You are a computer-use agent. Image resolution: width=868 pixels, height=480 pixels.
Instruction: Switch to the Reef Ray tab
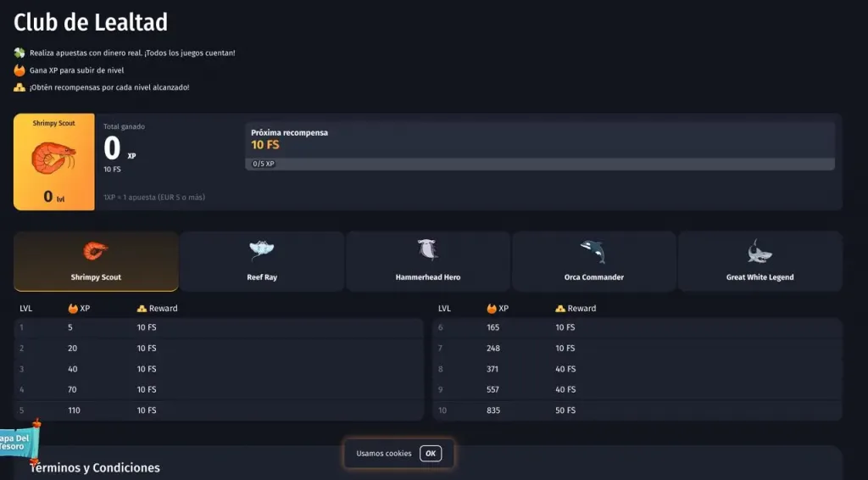coord(261,262)
